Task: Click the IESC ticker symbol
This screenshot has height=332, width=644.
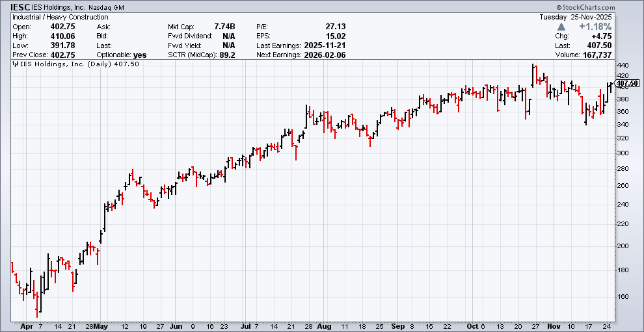Action: pos(20,6)
